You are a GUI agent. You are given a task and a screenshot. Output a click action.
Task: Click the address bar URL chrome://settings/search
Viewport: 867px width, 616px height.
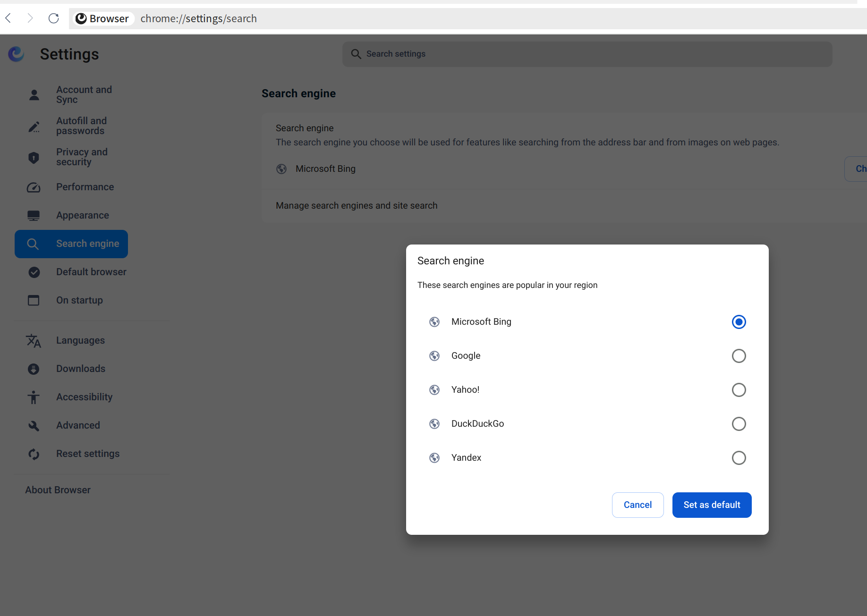199,18
